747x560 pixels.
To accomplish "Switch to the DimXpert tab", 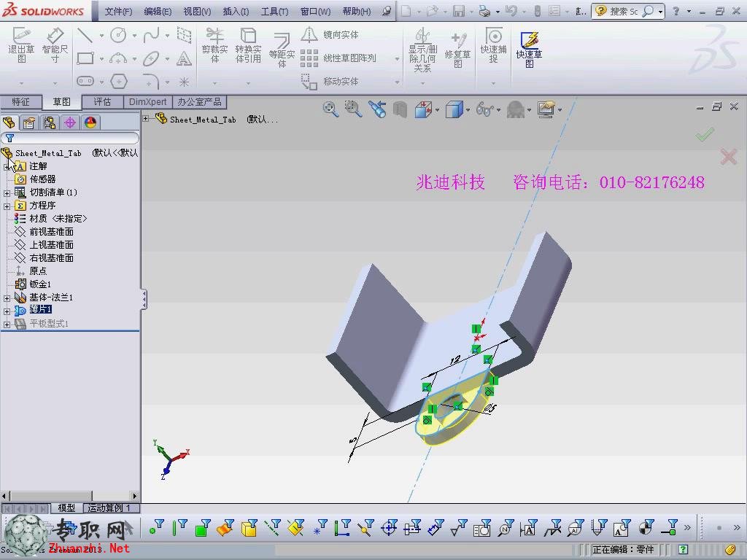I will 147,102.
